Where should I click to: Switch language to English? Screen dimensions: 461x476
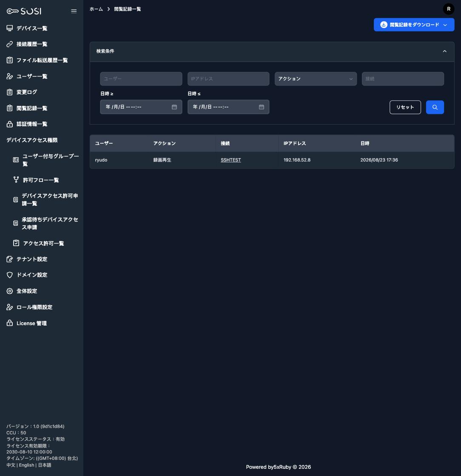pyautogui.click(x=27, y=465)
